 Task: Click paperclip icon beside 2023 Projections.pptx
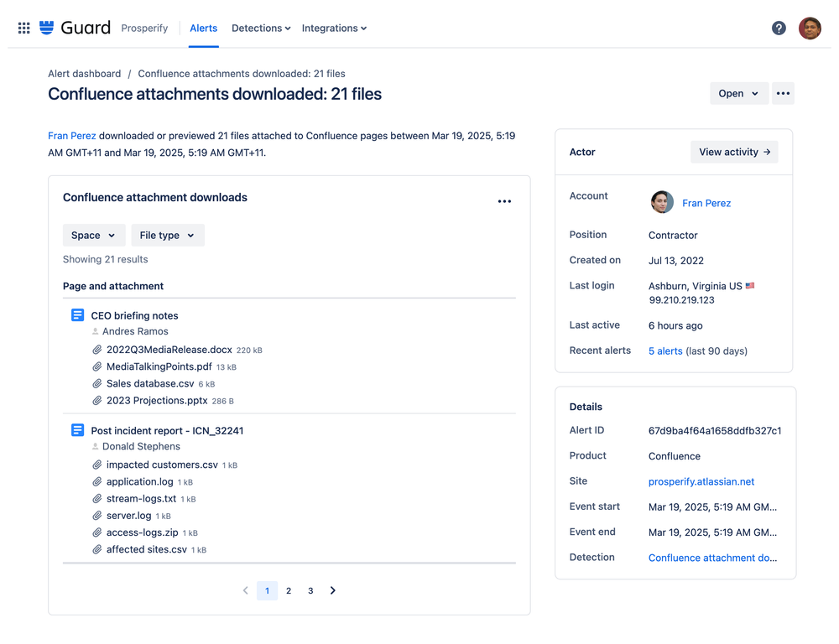pyautogui.click(x=96, y=401)
